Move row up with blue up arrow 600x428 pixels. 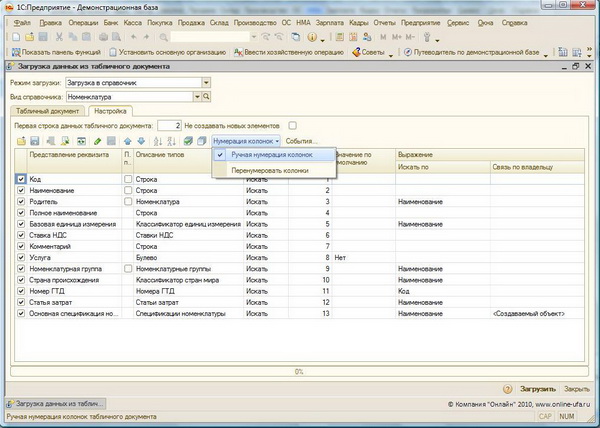(128, 141)
